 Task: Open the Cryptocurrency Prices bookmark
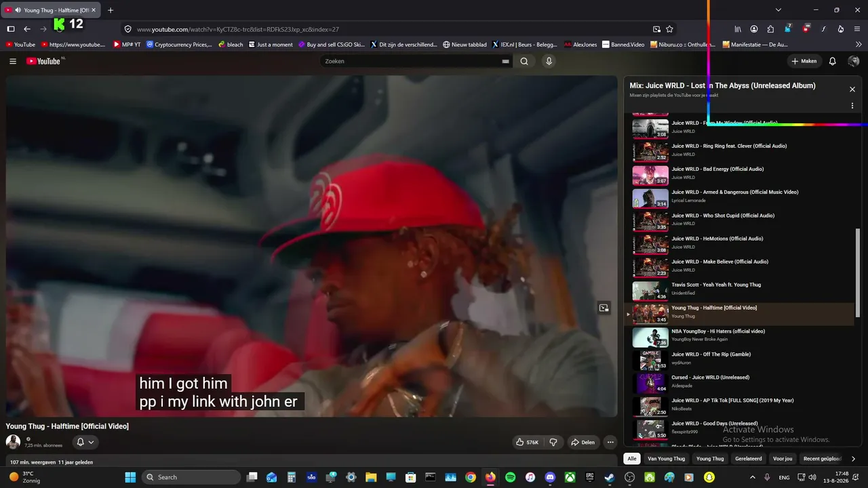click(179, 45)
